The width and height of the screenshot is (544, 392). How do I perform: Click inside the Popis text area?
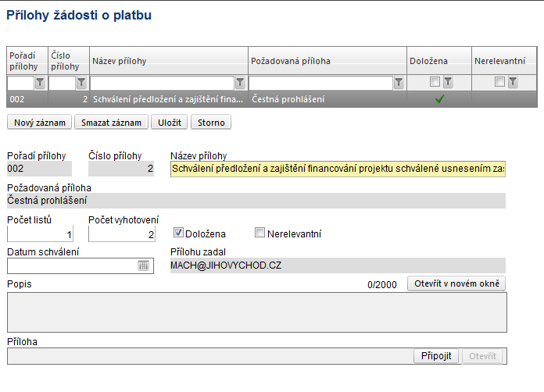tap(257, 312)
